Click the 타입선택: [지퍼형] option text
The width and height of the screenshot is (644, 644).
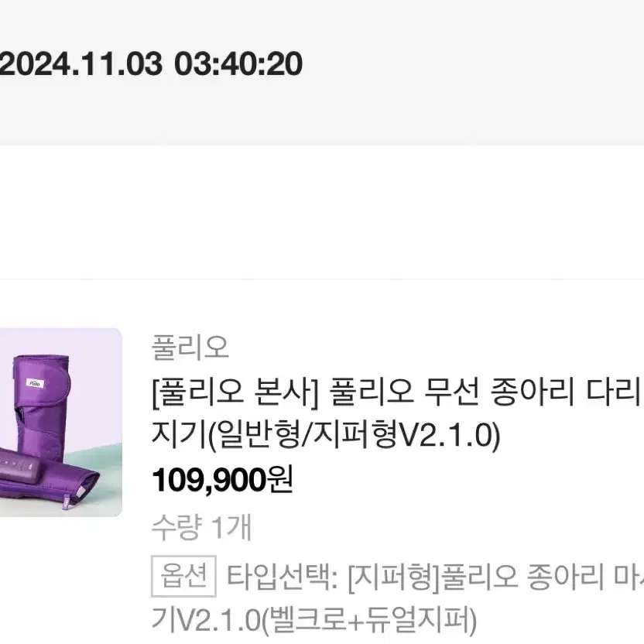pyautogui.click(x=435, y=576)
